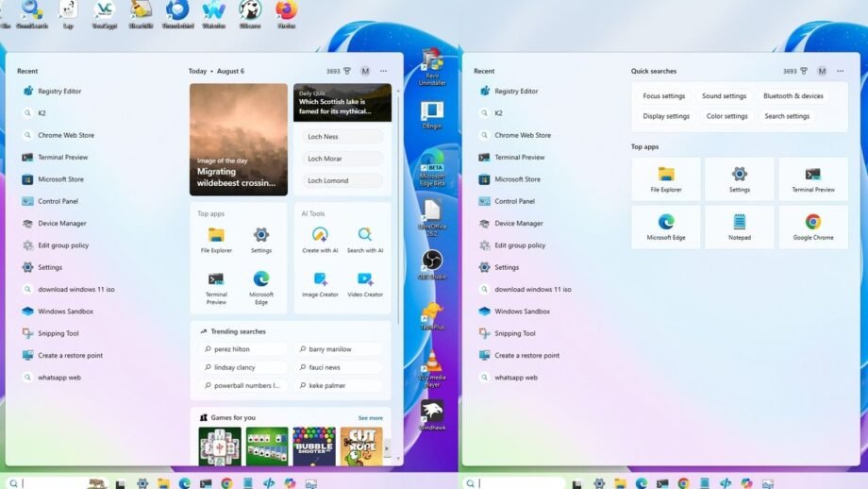Click See more in Games for you
868x489 pixels.
(x=371, y=418)
